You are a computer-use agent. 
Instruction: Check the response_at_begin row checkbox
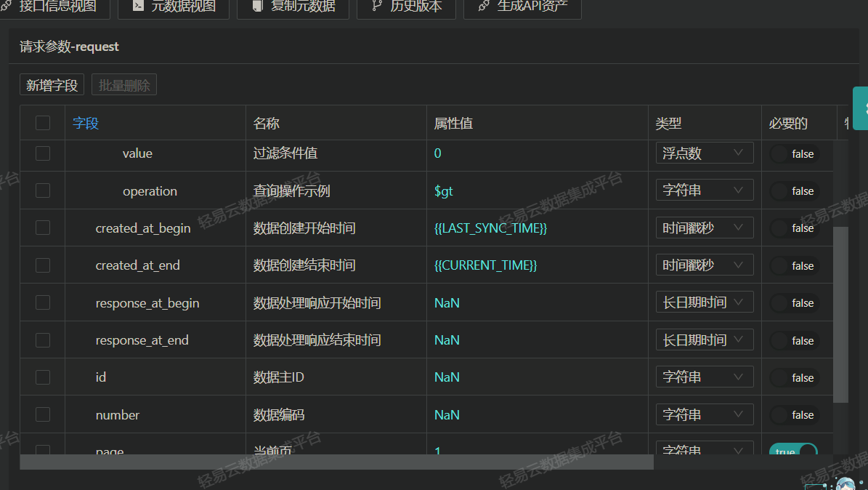click(43, 302)
